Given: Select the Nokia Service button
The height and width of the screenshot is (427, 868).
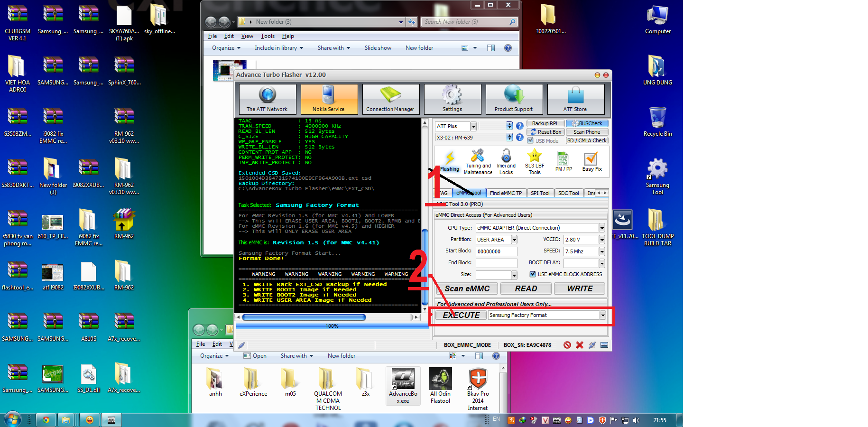Looking at the screenshot, I should pyautogui.click(x=329, y=99).
